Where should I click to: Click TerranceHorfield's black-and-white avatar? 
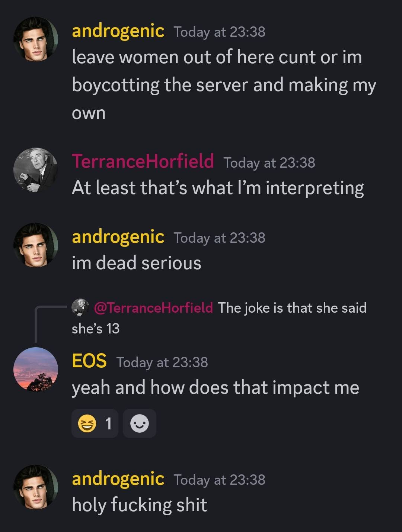click(x=36, y=170)
